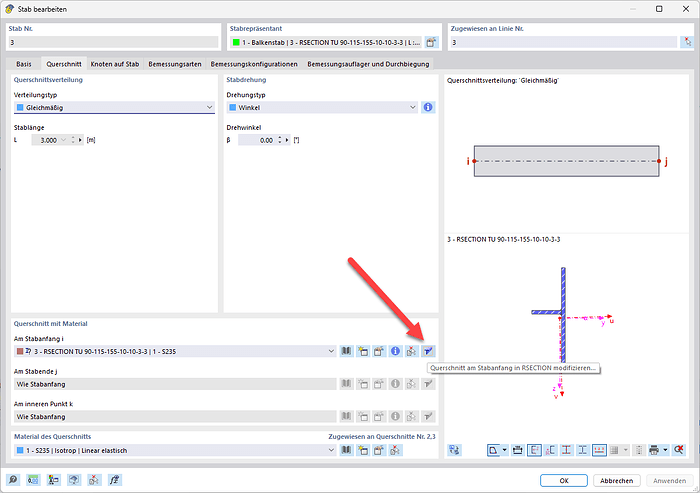Click the reset view icon with red X
The image size is (700, 493).
click(x=680, y=450)
